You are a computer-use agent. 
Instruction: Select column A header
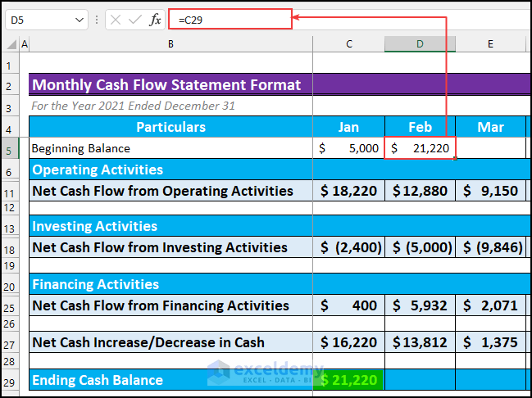click(x=25, y=44)
